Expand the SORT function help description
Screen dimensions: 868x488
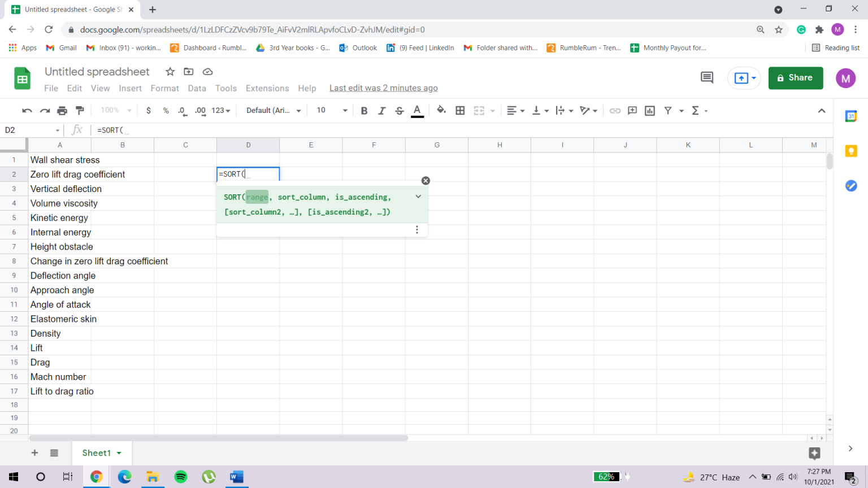[418, 197]
